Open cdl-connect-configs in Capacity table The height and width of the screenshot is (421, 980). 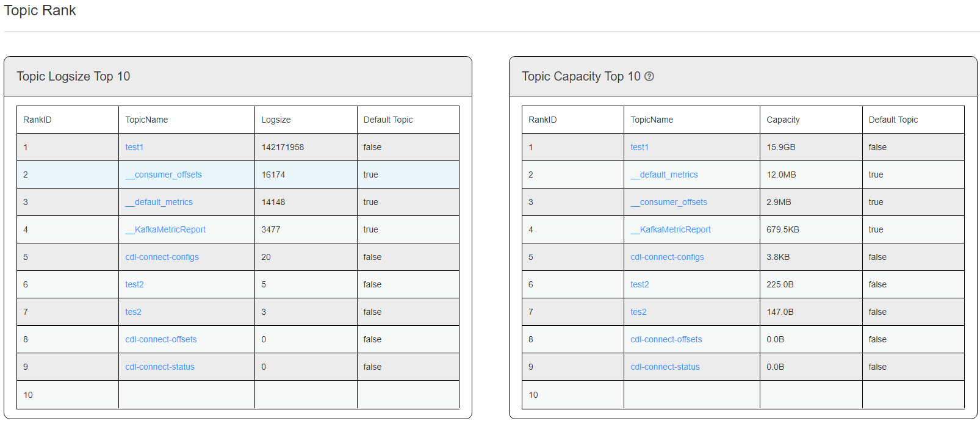(667, 257)
